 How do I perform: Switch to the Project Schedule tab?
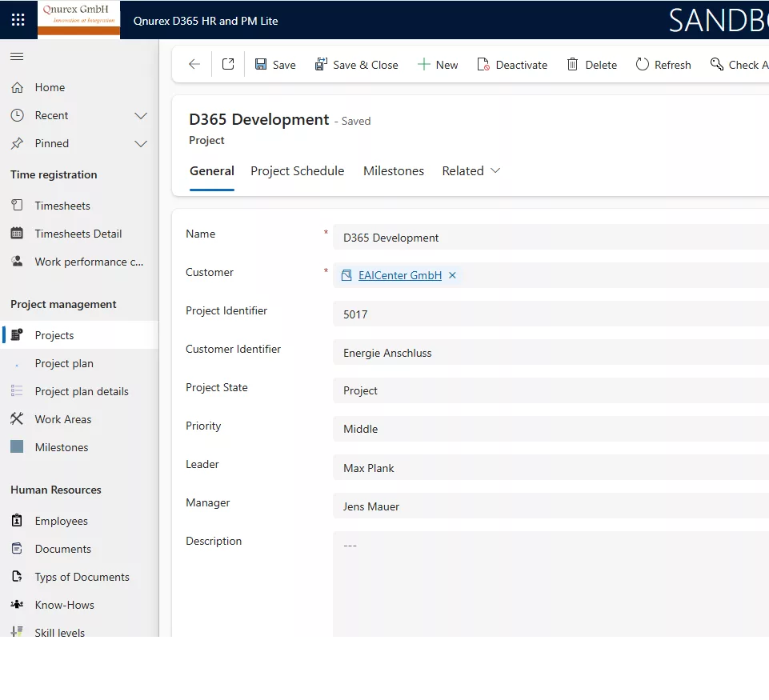[297, 171]
